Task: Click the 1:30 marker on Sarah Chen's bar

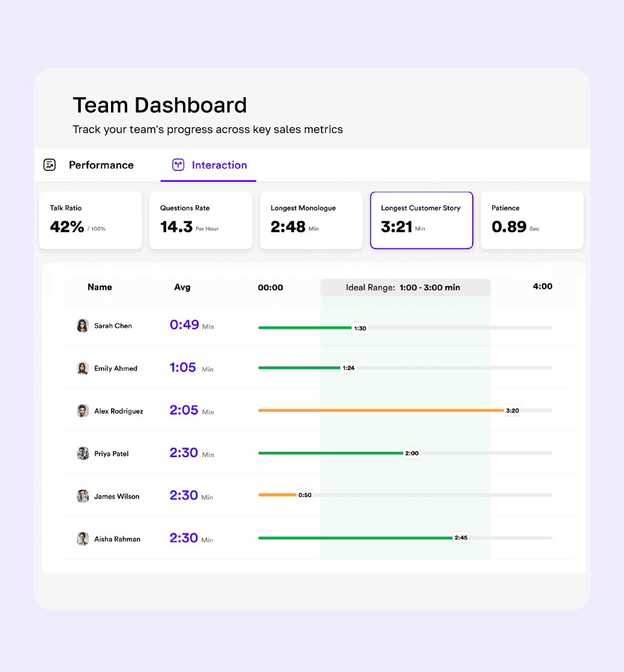Action: (x=360, y=328)
